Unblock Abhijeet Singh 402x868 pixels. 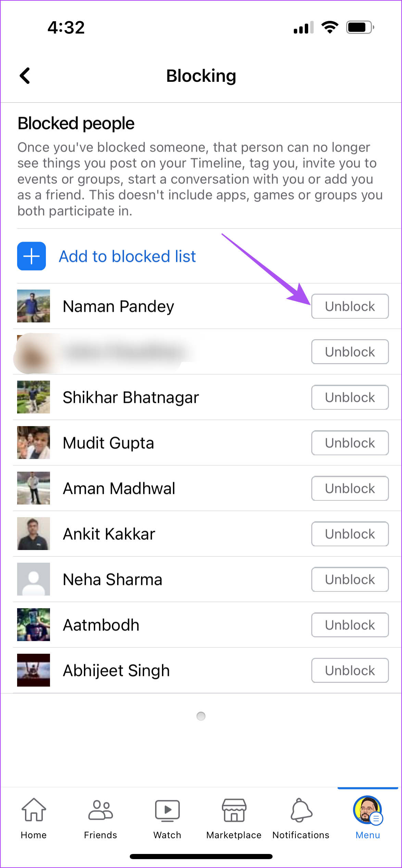tap(350, 671)
